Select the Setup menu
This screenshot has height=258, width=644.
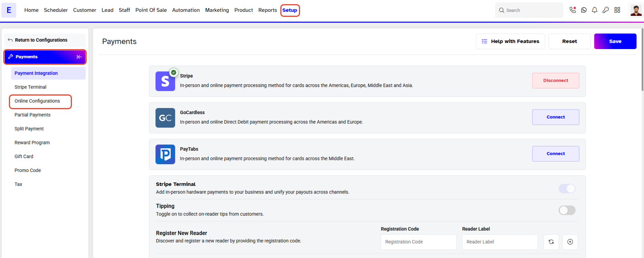pos(290,10)
